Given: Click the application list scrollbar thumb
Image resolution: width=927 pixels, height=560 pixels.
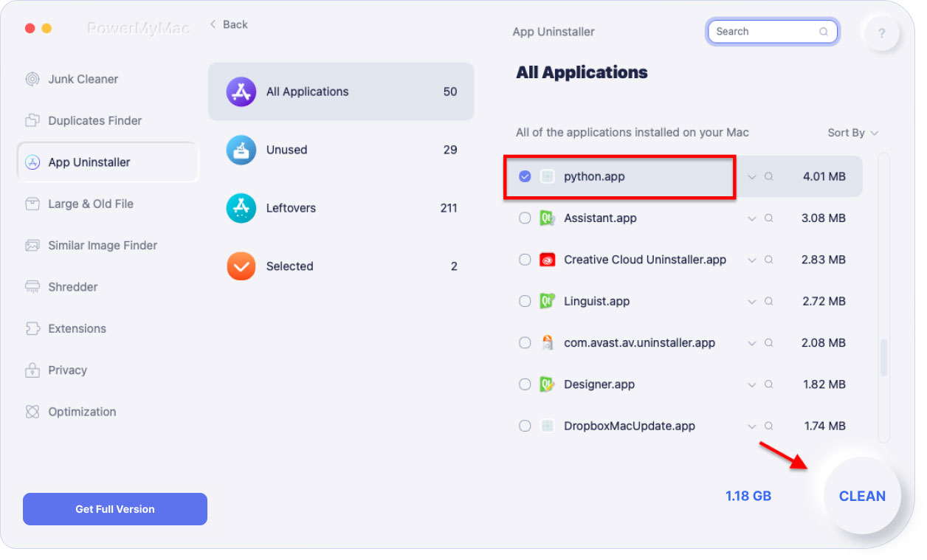Looking at the screenshot, I should click(883, 358).
